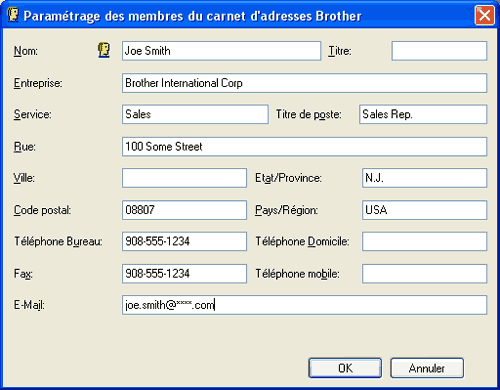Viewport: 500px width, 390px height.
Task: Click the contact icon beside the Nom field
Action: pos(104,50)
